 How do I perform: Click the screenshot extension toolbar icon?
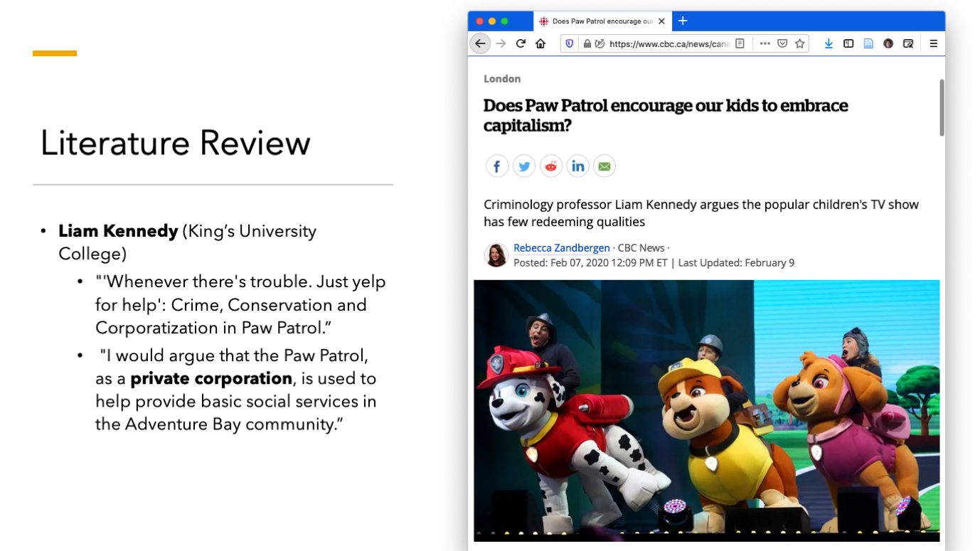tap(908, 43)
